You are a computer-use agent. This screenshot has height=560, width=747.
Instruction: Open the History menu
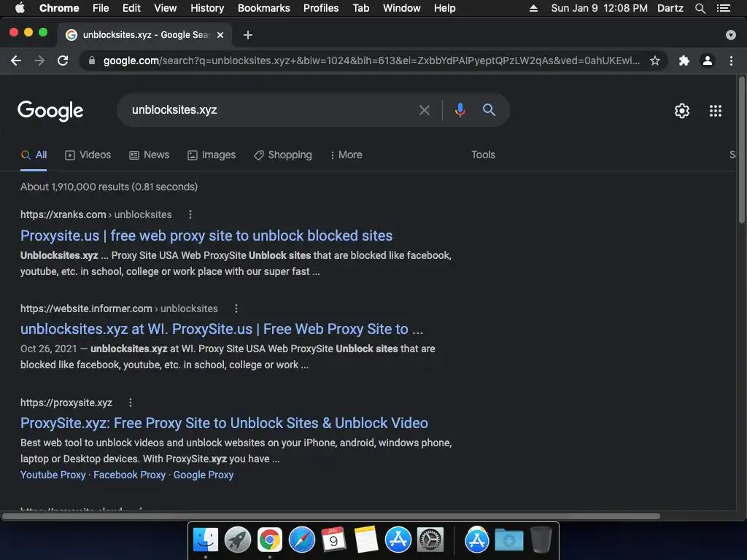pos(207,8)
